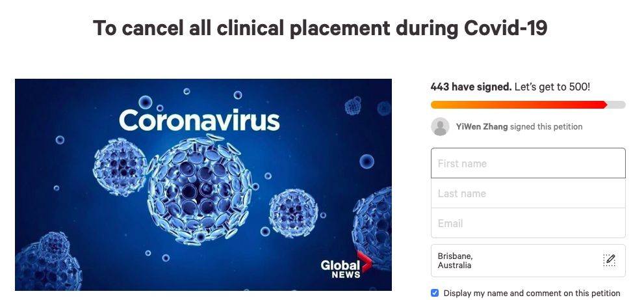Click the signature progress bar
The width and height of the screenshot is (644, 300).
coord(528,105)
